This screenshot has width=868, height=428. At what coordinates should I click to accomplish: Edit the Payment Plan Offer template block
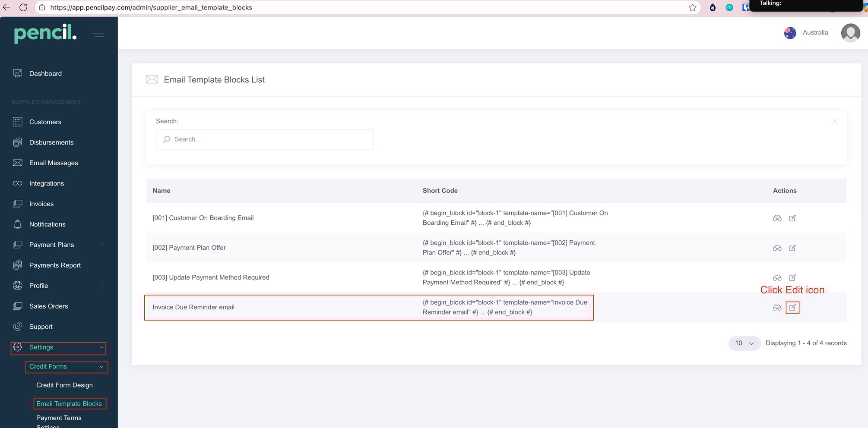coord(792,248)
